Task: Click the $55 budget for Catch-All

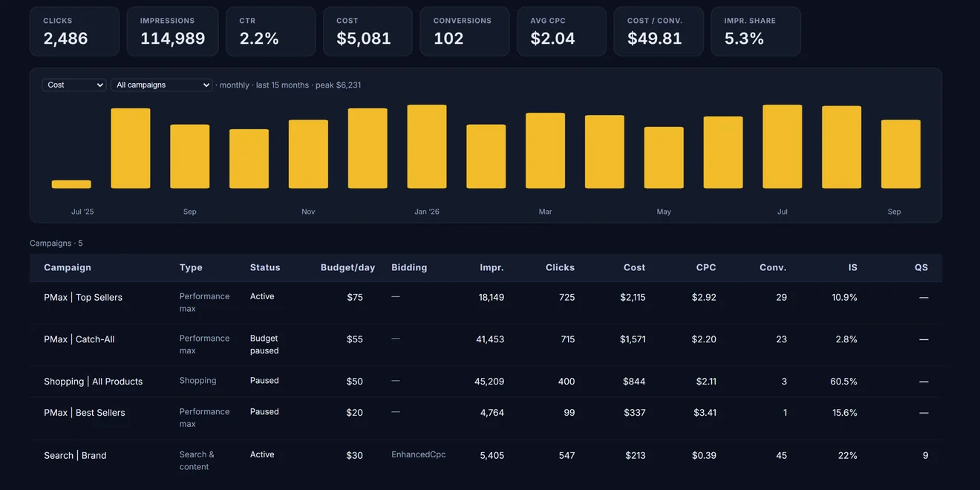Action: [x=355, y=339]
